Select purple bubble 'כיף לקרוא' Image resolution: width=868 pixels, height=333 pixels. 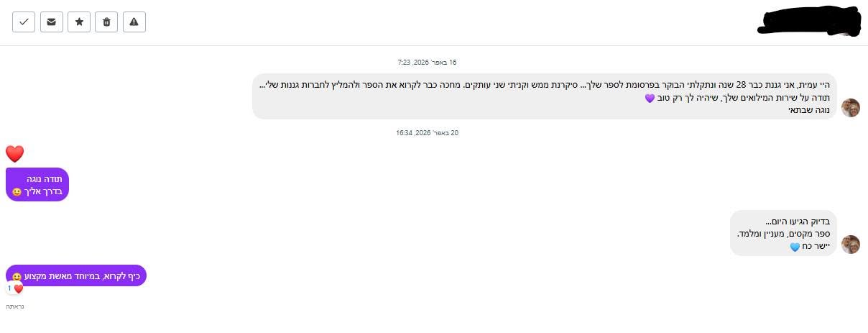76,275
